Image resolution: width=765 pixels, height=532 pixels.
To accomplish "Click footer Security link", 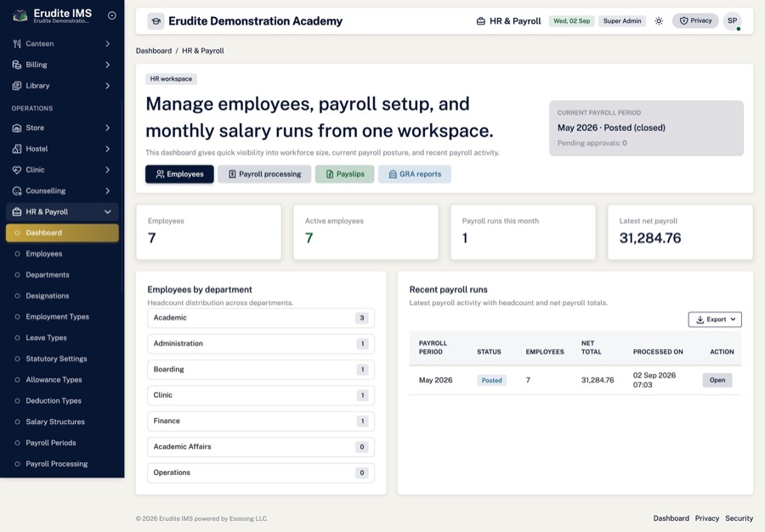I will click(739, 518).
